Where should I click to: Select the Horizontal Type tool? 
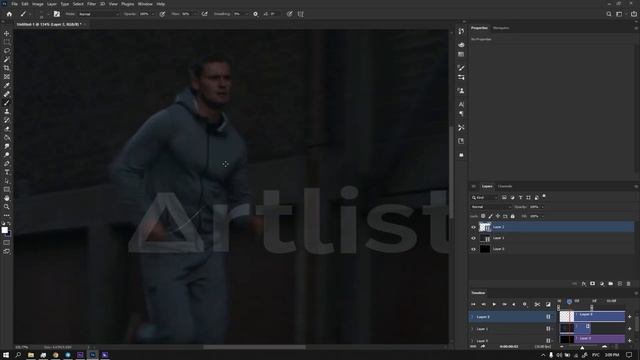coord(7,172)
